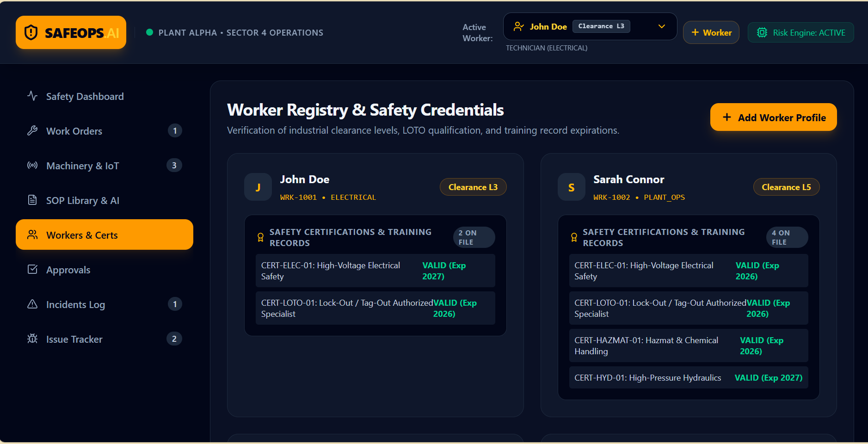Click the plus icon on Add Worker Profile

pos(727,117)
